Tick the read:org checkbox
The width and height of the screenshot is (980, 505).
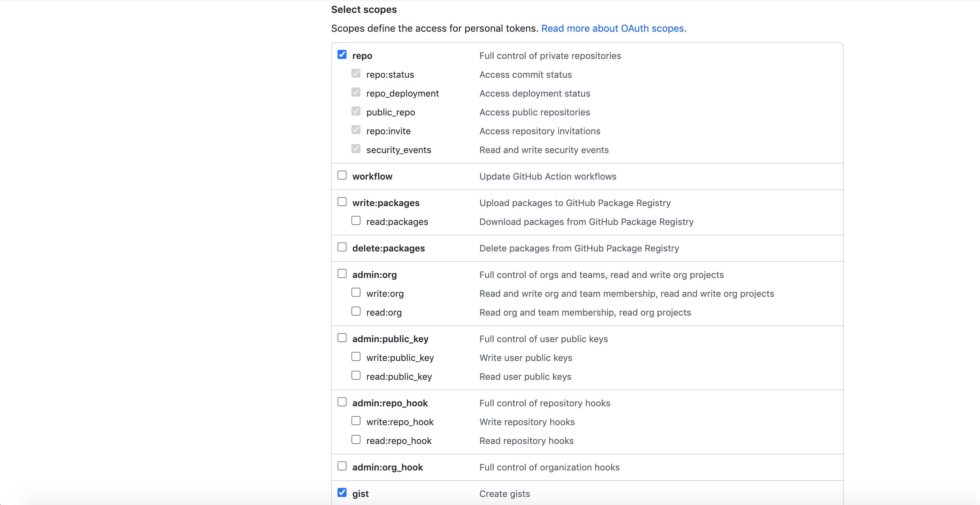[356, 311]
